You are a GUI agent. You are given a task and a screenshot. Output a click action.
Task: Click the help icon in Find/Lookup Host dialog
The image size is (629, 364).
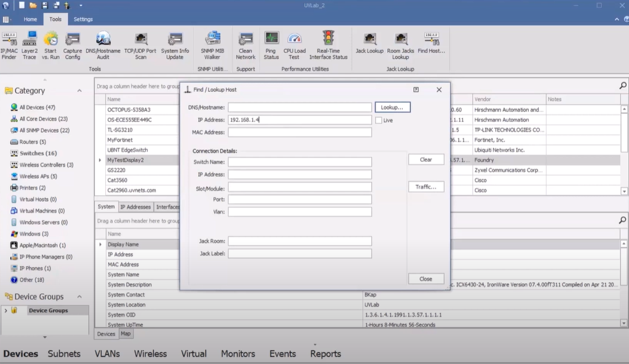coord(416,90)
